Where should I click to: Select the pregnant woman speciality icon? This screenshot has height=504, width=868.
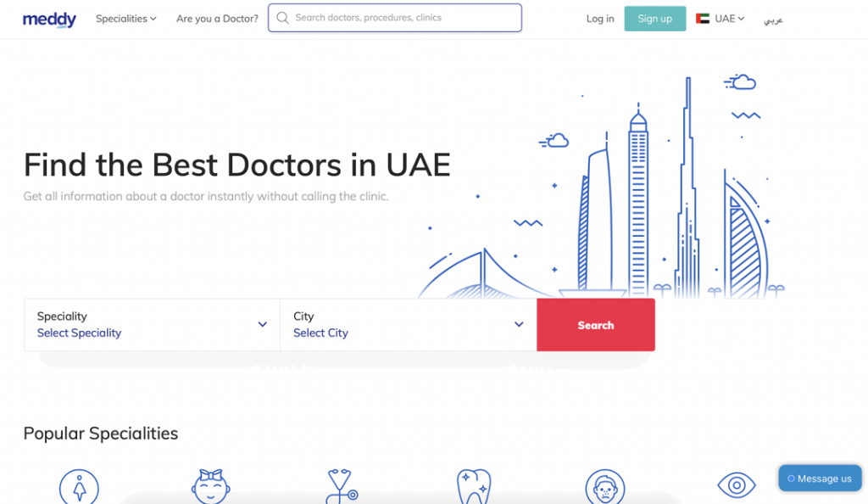point(79,487)
